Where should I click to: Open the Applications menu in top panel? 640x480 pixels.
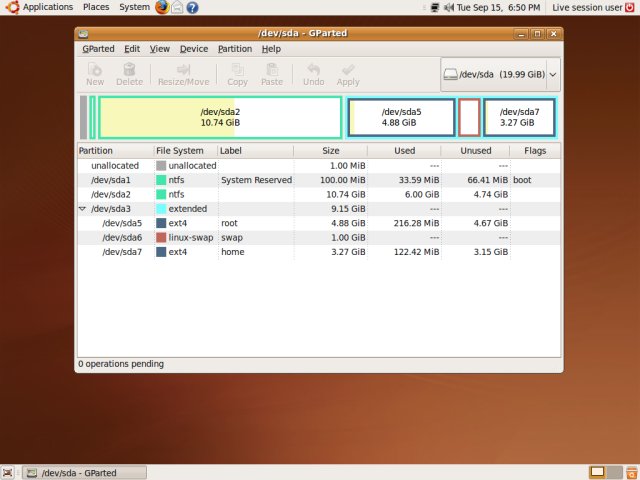tap(47, 7)
